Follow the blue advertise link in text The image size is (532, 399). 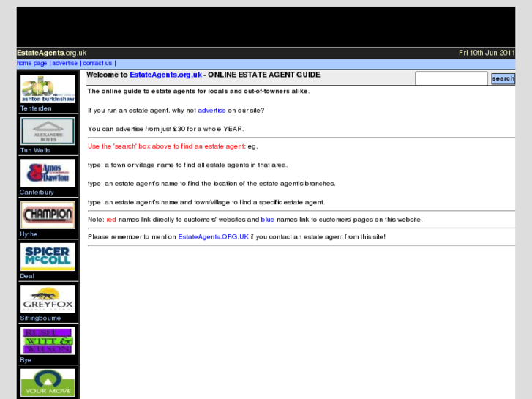211,110
